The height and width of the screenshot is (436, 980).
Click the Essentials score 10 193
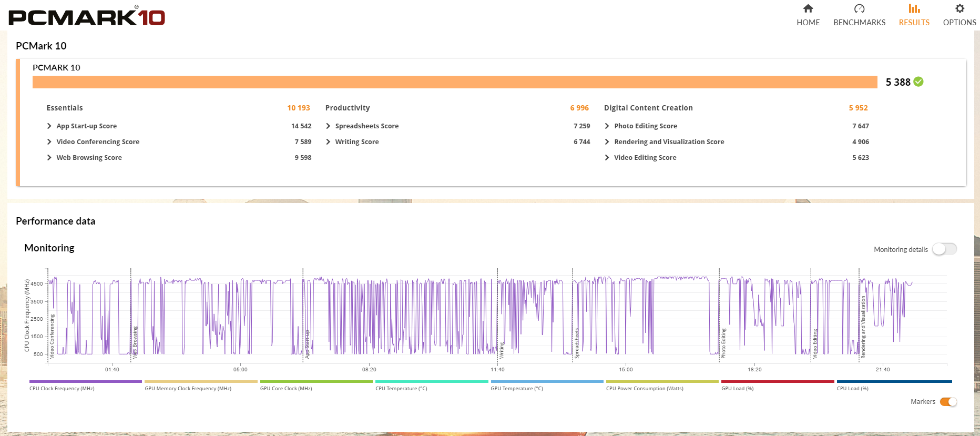pos(299,108)
